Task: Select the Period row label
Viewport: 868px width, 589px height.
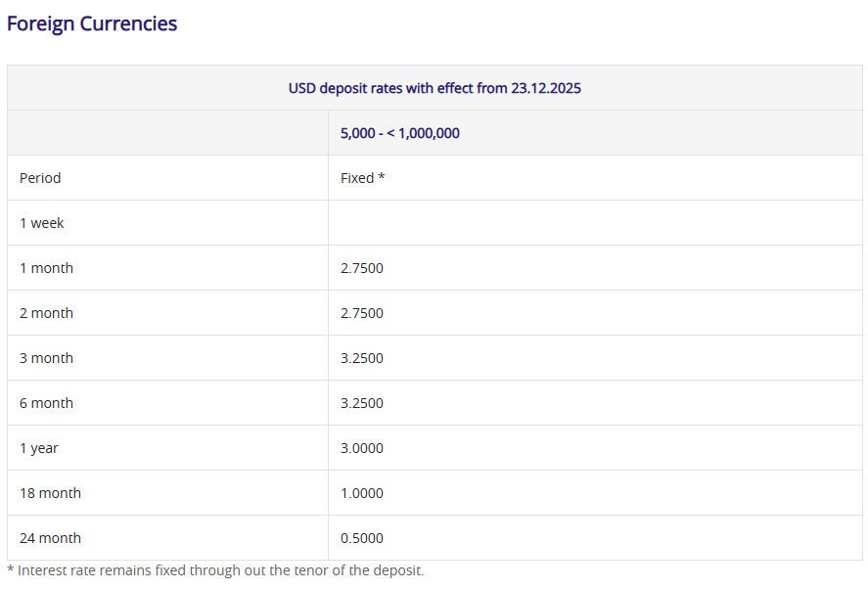Action: click(x=40, y=178)
